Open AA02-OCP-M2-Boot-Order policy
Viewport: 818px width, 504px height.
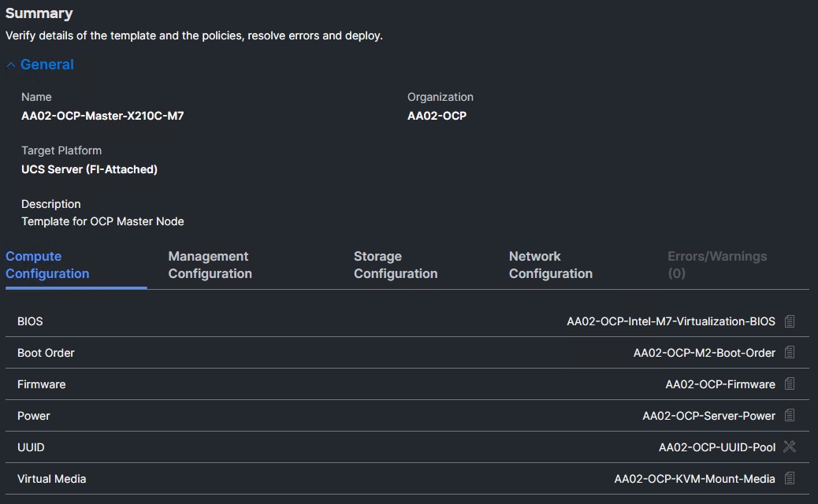(x=702, y=352)
